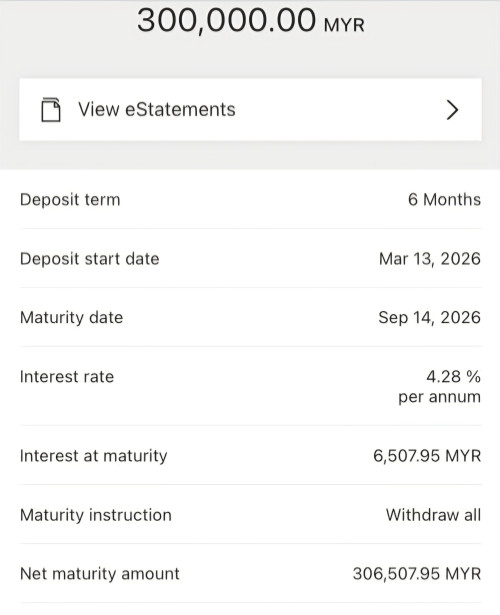Tap the 6 Months term value

click(x=444, y=200)
